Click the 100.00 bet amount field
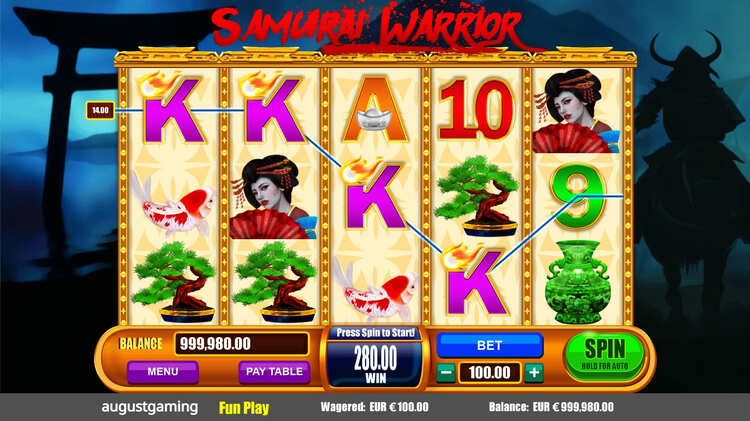Screen dimensions: 750x421 [x=490, y=373]
